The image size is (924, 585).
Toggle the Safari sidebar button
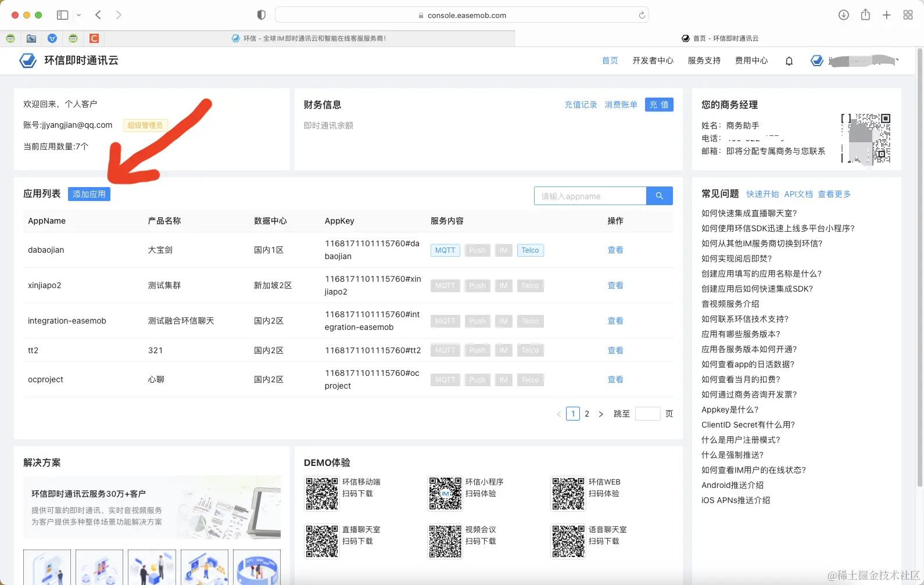click(62, 15)
